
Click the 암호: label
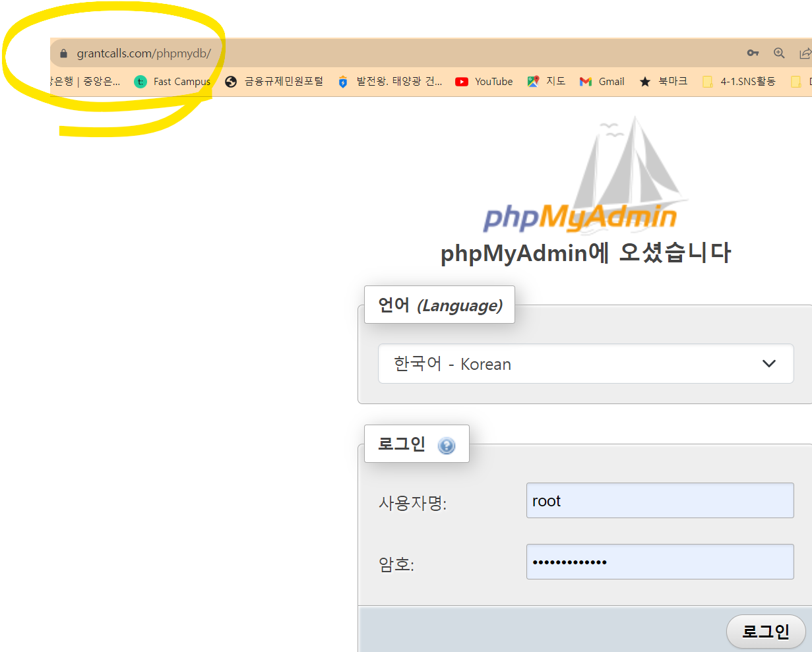[x=396, y=564]
